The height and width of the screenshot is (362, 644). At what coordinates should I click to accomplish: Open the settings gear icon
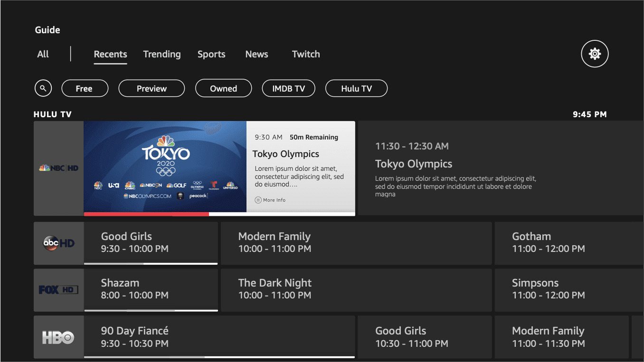pos(595,54)
